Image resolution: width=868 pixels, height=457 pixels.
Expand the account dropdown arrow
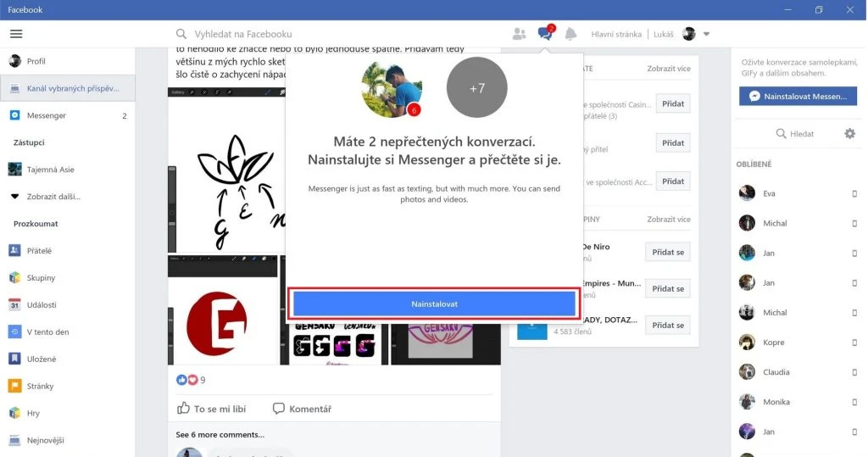click(x=707, y=34)
